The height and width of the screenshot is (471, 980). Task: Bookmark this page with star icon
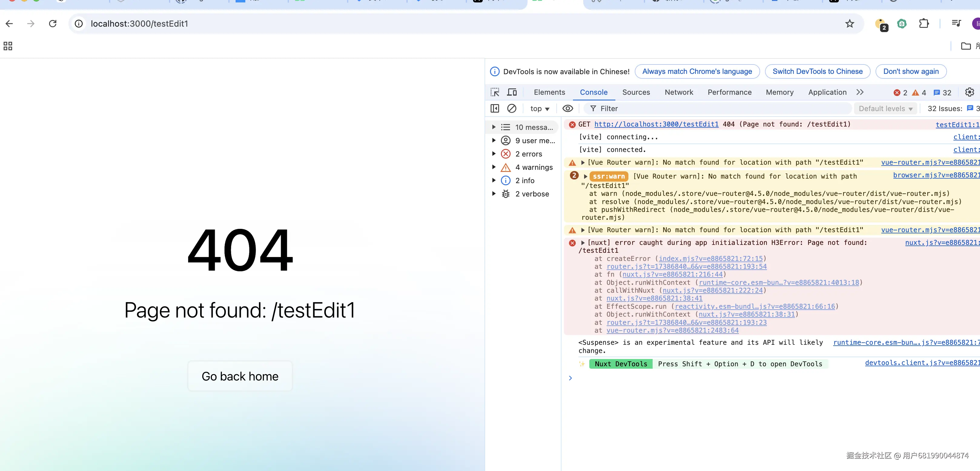click(x=849, y=24)
